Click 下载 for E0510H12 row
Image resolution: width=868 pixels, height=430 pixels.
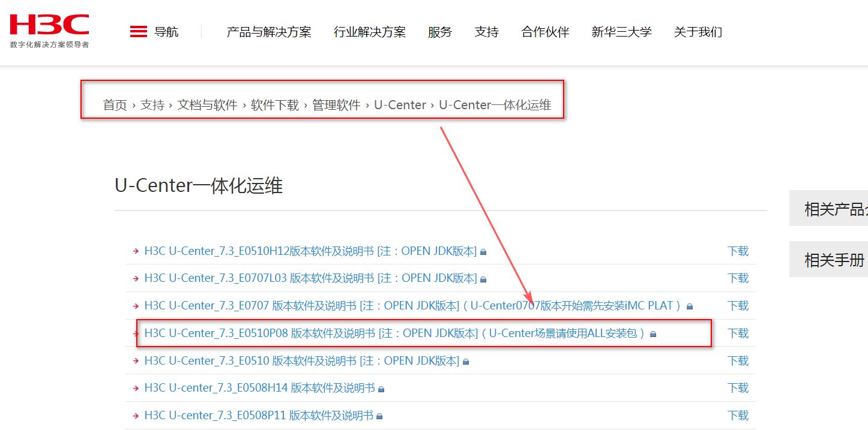click(738, 251)
